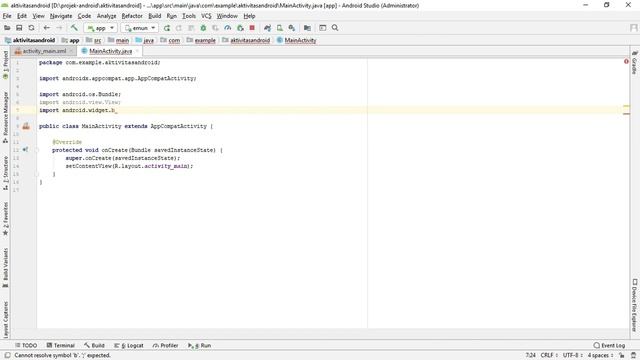Open the Gradle side panel
The height and width of the screenshot is (360, 640).
634,62
